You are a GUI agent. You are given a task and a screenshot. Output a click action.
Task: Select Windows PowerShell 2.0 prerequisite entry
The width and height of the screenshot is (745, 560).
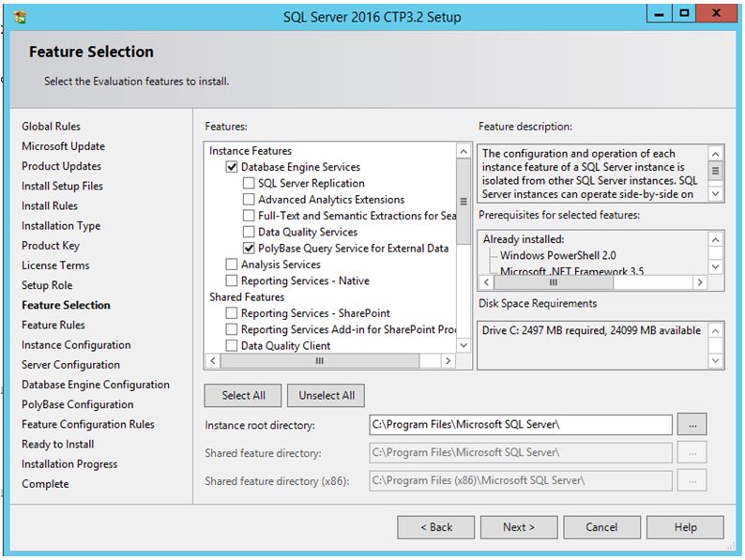557,255
